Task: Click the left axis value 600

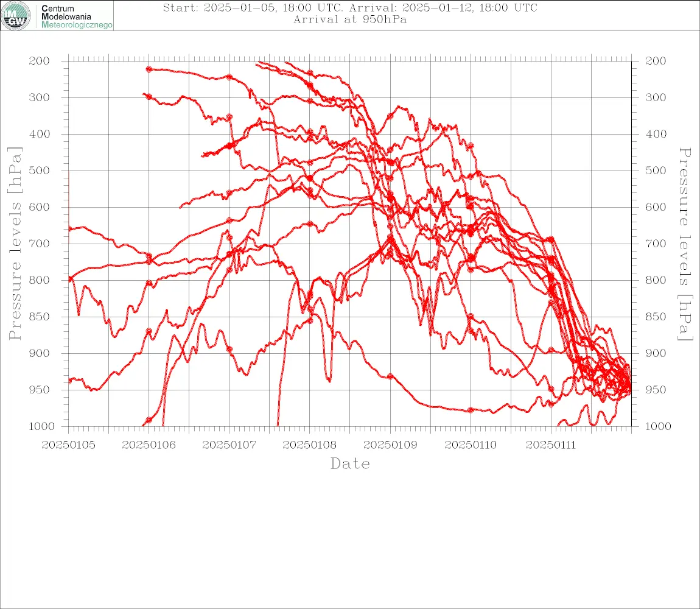Action: pyautogui.click(x=40, y=207)
